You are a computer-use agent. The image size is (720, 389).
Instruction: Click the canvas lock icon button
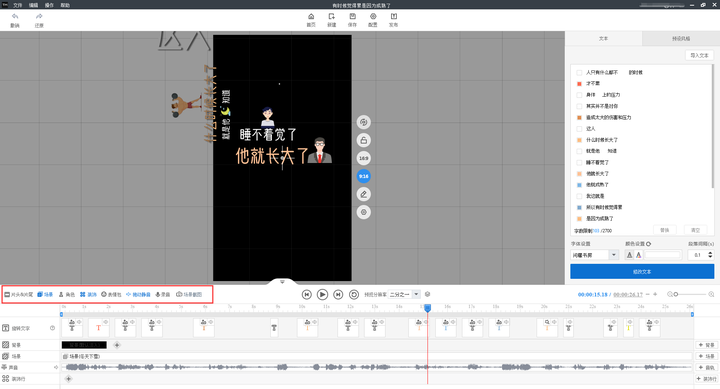(364, 141)
